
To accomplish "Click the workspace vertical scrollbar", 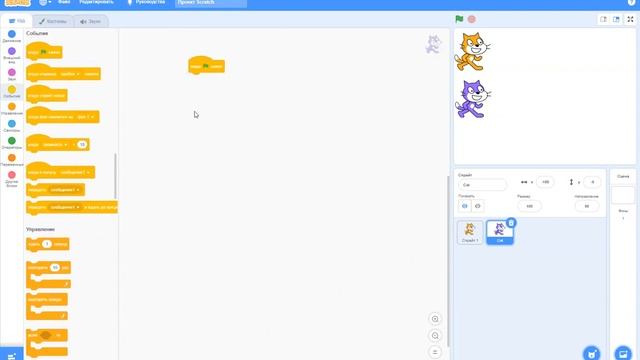I will pyautogui.click(x=448, y=261).
